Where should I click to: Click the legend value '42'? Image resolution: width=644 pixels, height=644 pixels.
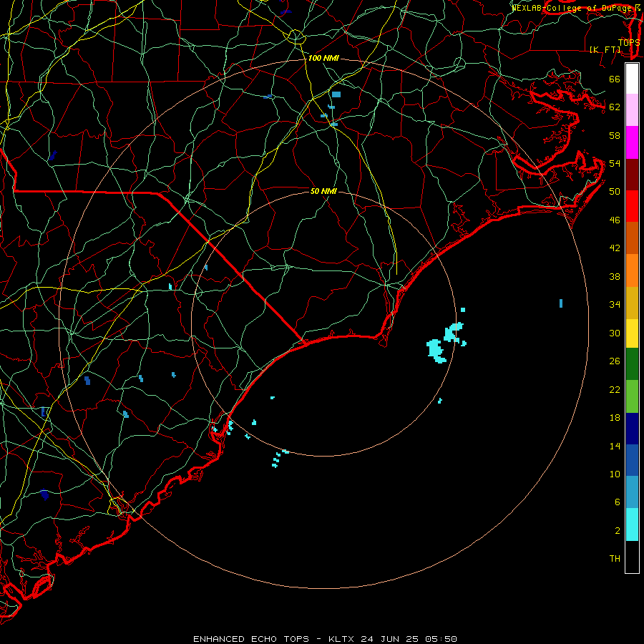(x=615, y=248)
